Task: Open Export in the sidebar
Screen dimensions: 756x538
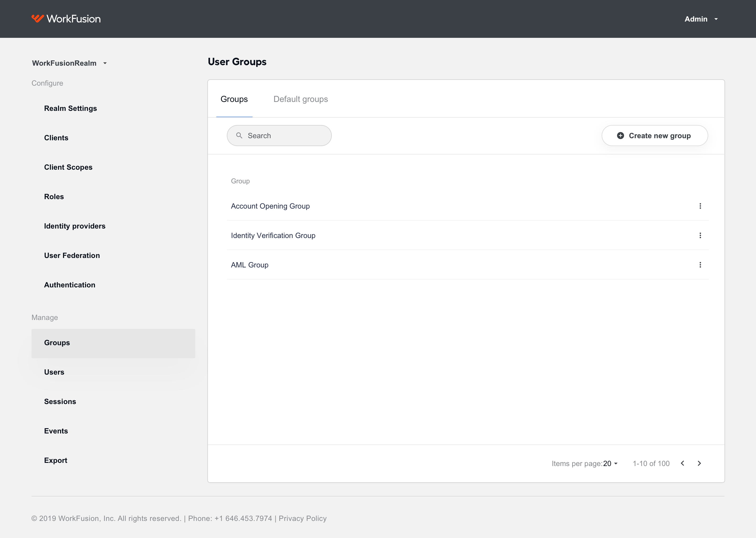Action: (56, 461)
